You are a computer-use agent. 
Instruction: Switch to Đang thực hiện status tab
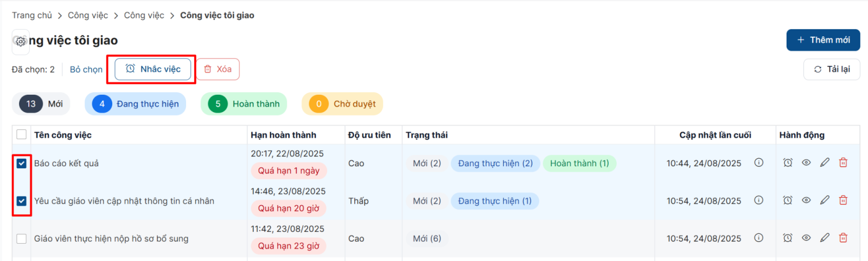pos(135,104)
